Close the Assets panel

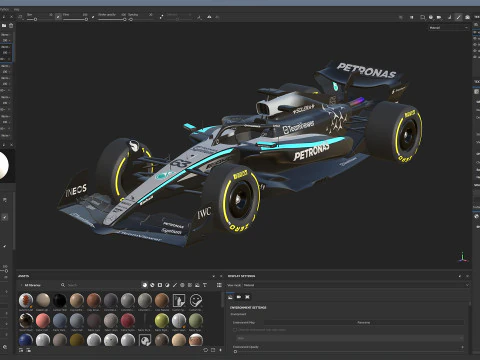click(x=221, y=276)
